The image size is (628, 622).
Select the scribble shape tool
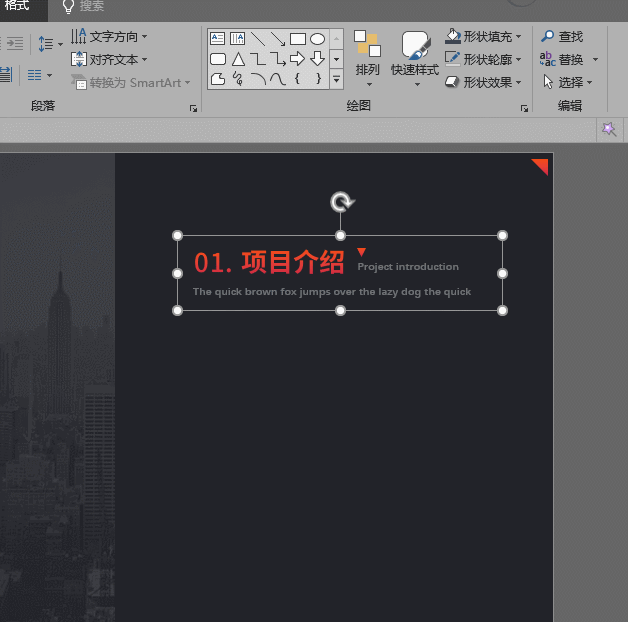(x=238, y=79)
